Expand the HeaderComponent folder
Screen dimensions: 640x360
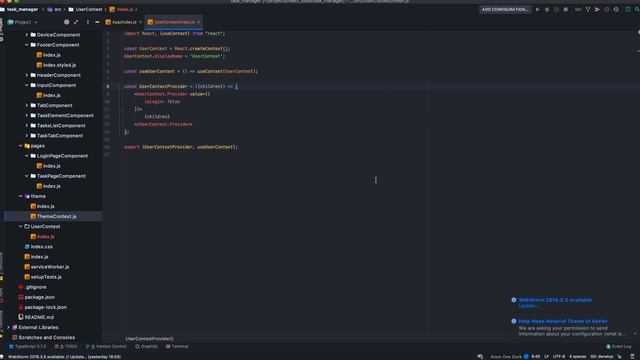[27, 75]
